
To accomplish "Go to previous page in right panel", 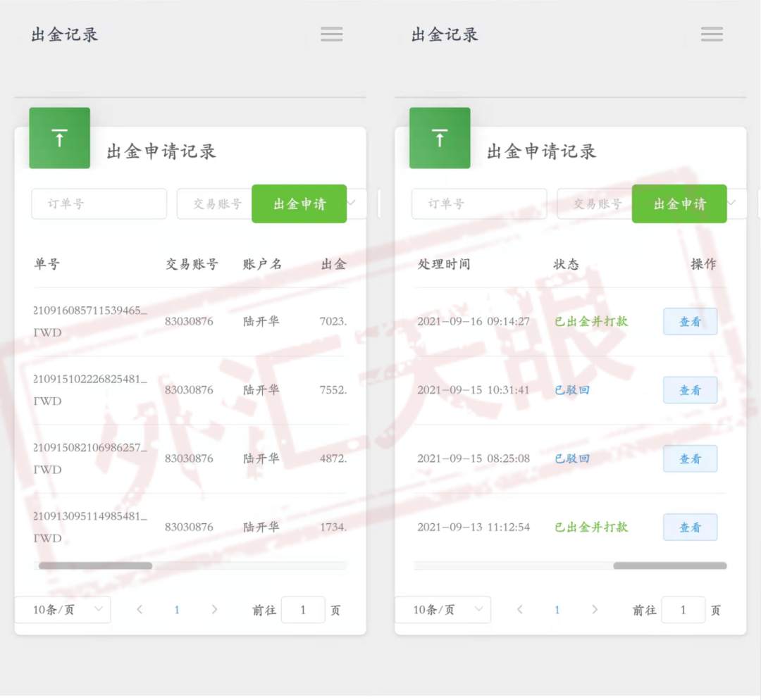I will pos(520,610).
